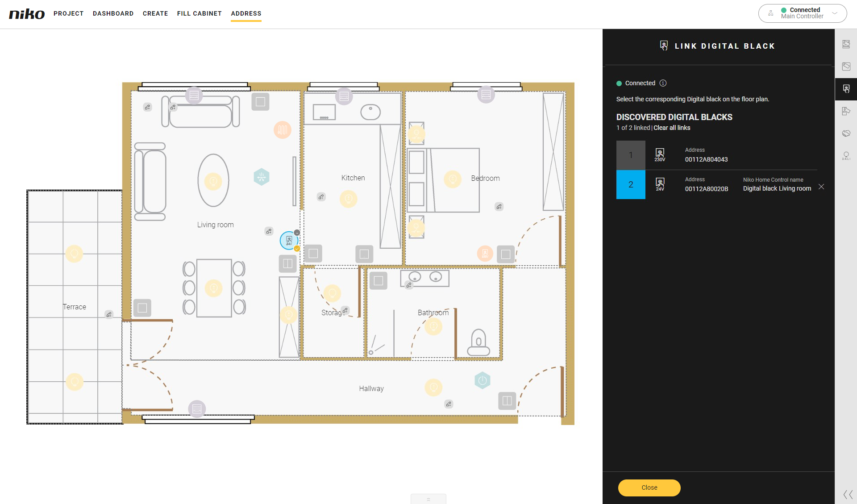Go to the Fill Cabinet tab

click(x=199, y=13)
